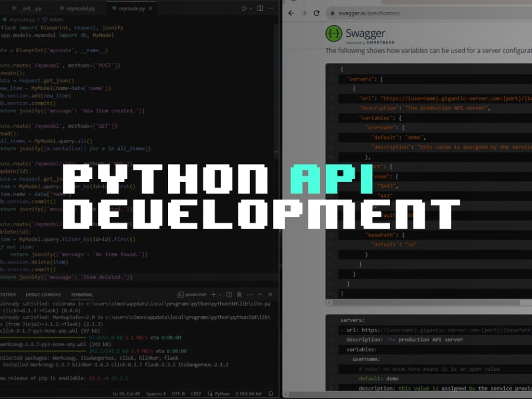Select the TERMINAL panel tab
Viewport: 532px width, 399px height.
pyautogui.click(x=82, y=295)
